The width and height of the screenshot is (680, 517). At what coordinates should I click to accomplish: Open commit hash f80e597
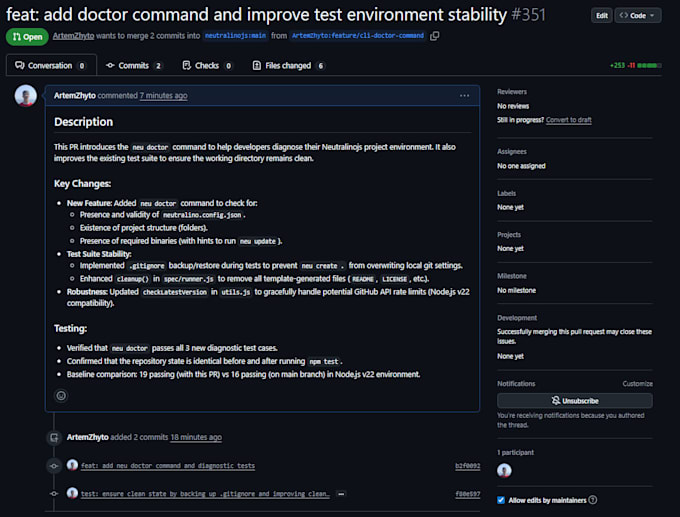pos(468,494)
